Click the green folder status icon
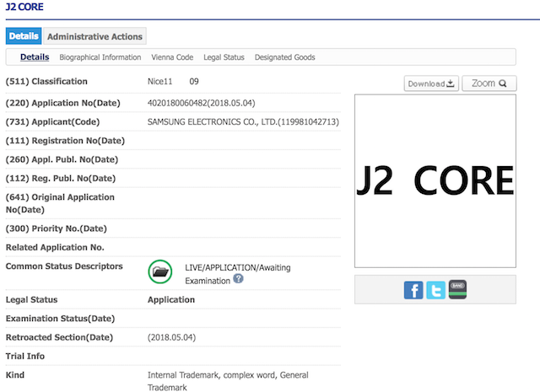 159,272
